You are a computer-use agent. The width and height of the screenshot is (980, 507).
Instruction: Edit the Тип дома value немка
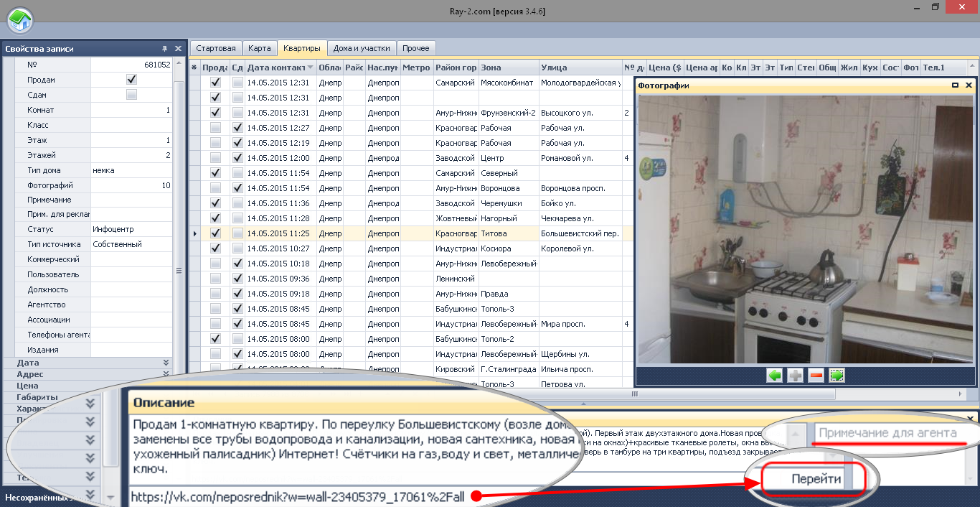[x=131, y=170]
